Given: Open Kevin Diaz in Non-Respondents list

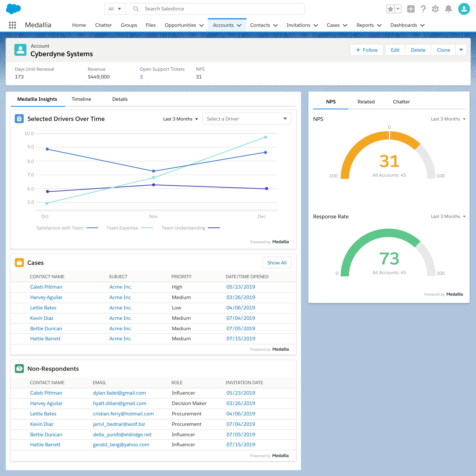Looking at the screenshot, I should coord(42,424).
